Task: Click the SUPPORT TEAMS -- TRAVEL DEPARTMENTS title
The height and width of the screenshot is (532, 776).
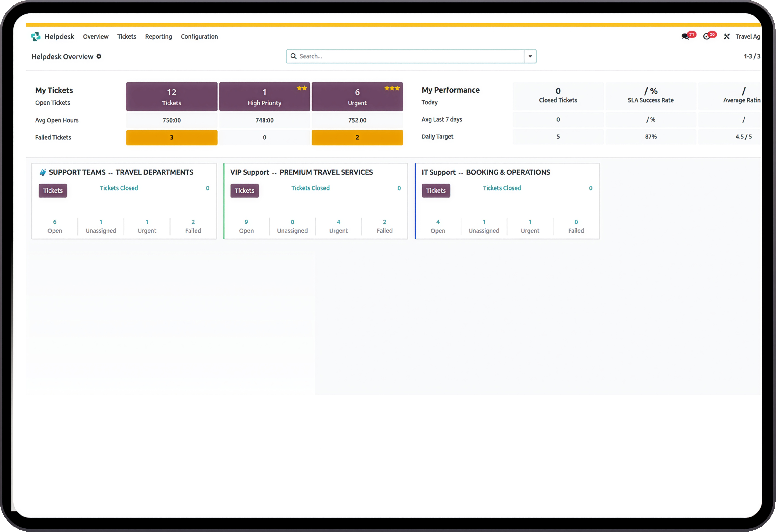Action: [x=121, y=172]
